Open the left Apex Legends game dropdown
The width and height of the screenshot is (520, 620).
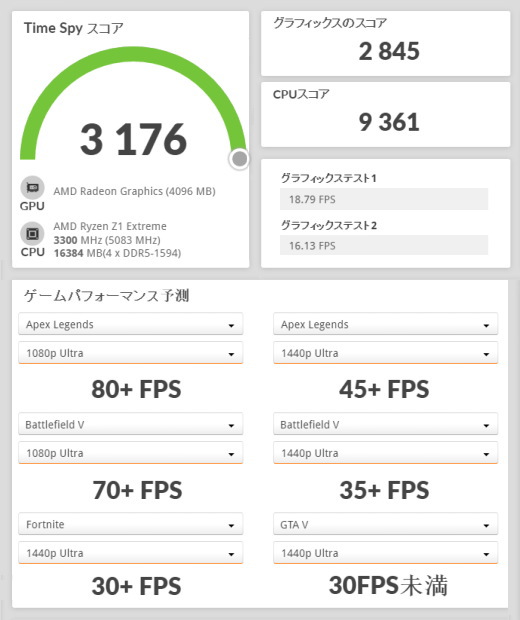coord(130,324)
